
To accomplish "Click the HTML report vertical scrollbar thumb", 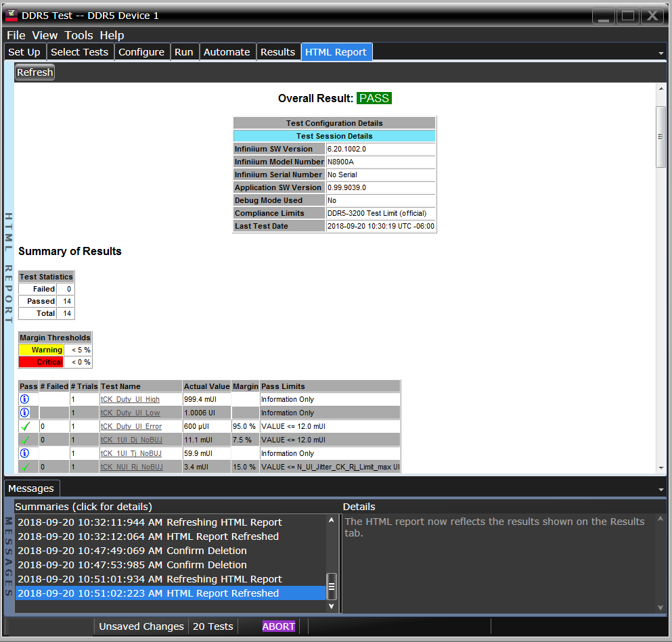I will 660,136.
